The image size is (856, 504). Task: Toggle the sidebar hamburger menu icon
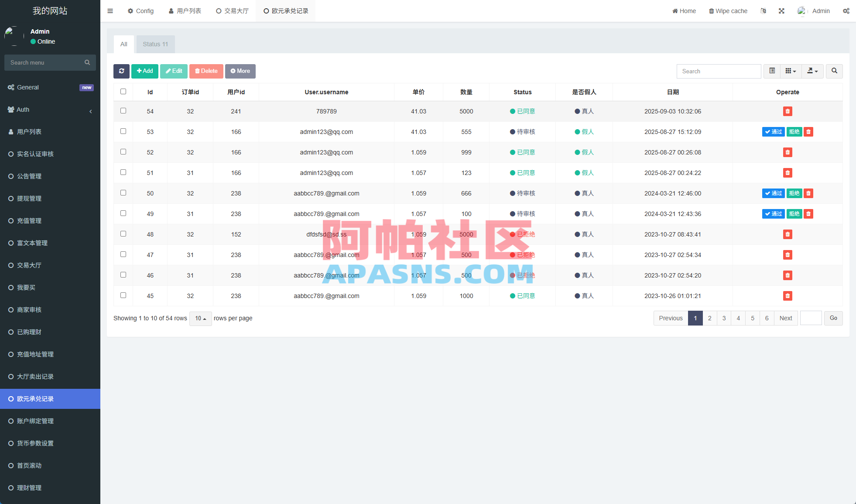[x=110, y=11]
